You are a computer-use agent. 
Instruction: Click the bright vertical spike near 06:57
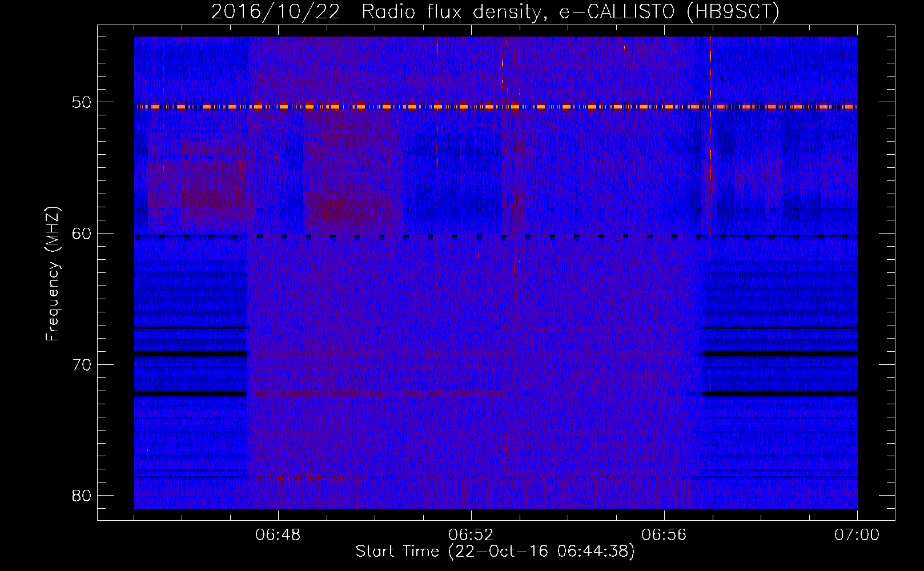(x=710, y=136)
